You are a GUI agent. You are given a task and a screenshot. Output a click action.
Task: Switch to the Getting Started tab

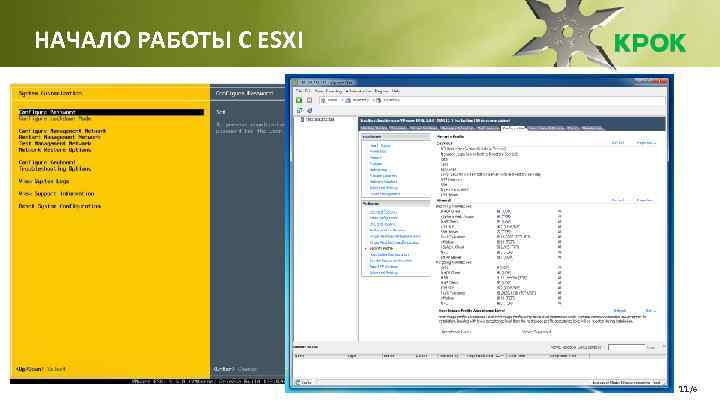[374, 128]
